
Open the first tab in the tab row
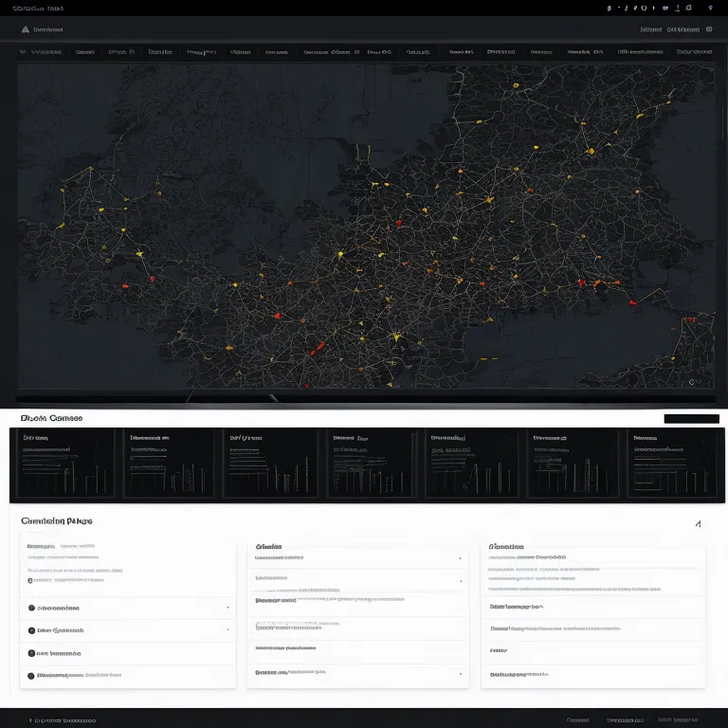pyautogui.click(x=40, y=53)
